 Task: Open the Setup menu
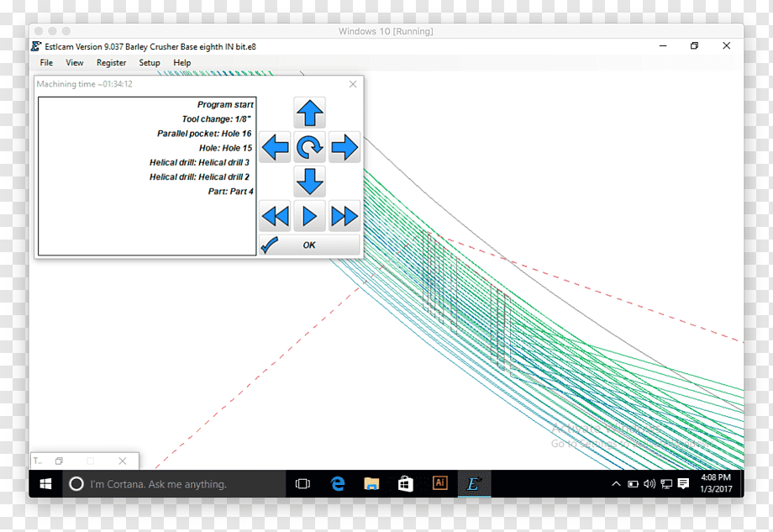pos(150,63)
